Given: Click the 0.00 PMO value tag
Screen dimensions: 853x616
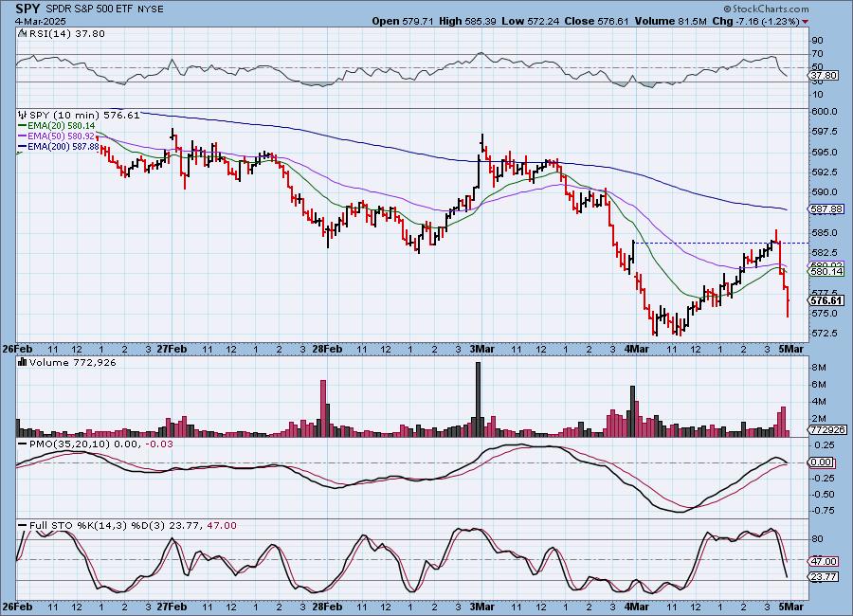Looking at the screenshot, I should [822, 462].
